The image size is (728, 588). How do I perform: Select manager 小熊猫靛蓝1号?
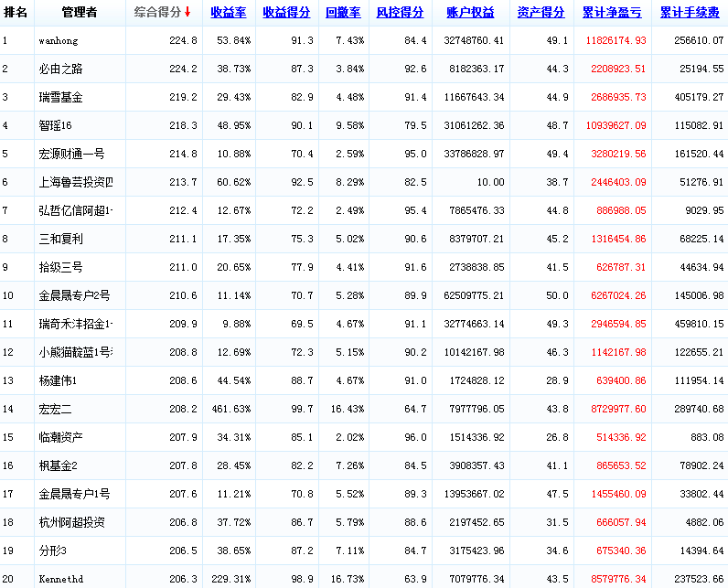(76, 352)
